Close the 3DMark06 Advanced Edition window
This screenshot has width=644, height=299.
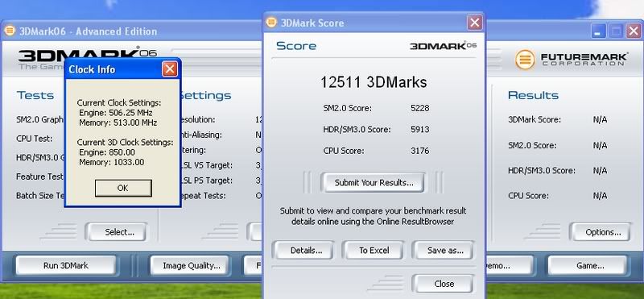[x=634, y=31]
